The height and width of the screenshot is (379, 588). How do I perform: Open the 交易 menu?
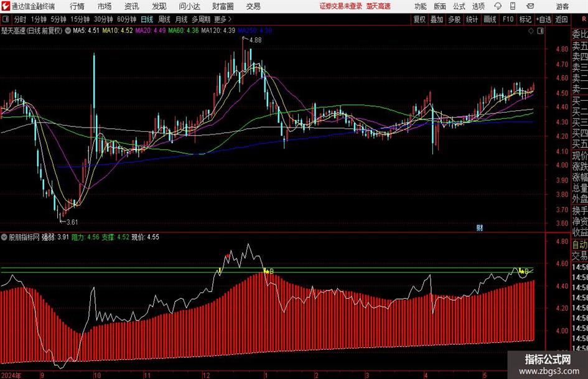pos(253,6)
